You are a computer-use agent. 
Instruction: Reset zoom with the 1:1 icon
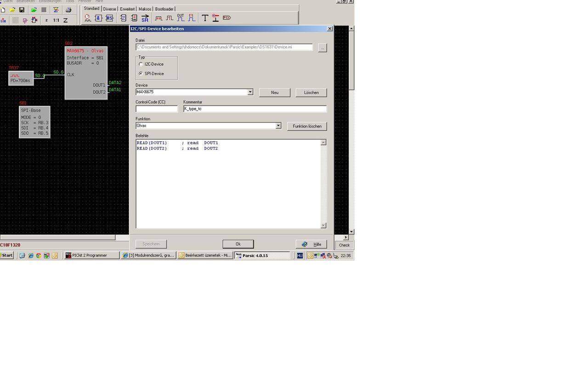[56, 20]
